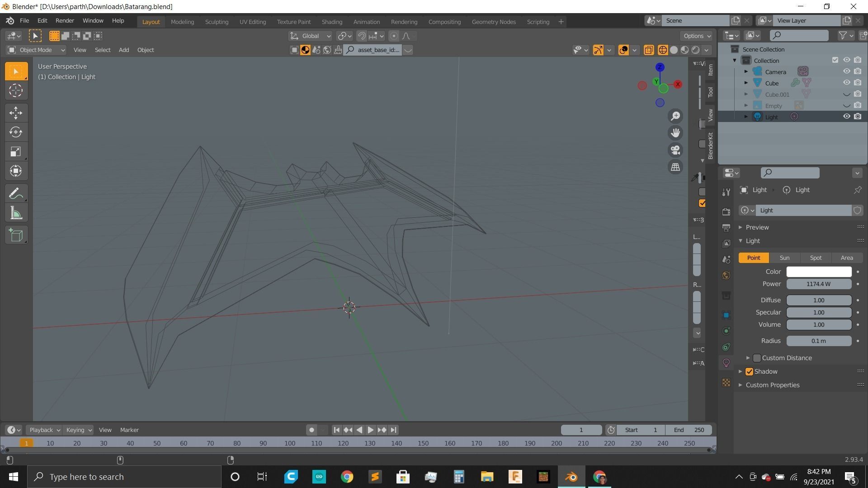The width and height of the screenshot is (868, 488).
Task: Select the Move tool
Action: coord(16,113)
